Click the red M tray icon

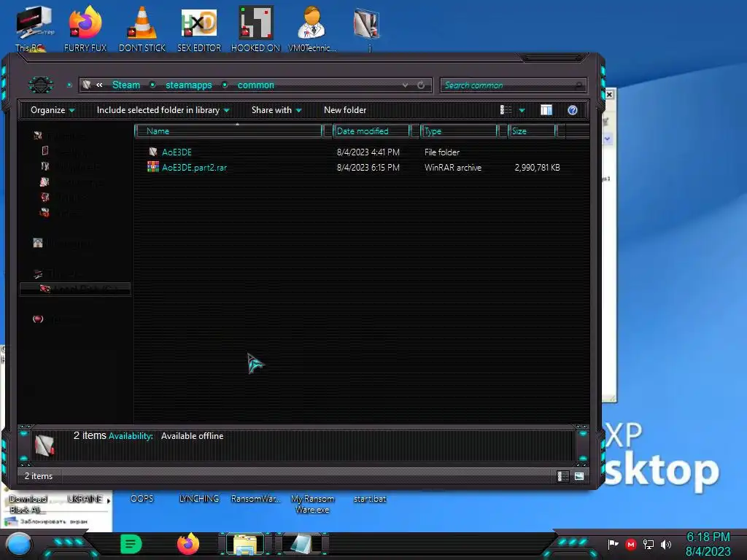tap(631, 544)
